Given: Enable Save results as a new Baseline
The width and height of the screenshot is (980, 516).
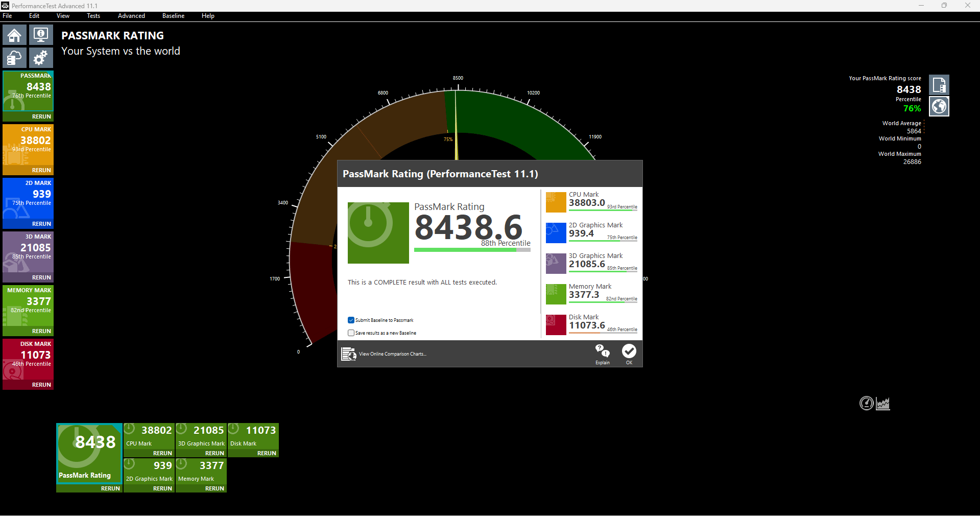Looking at the screenshot, I should 351,333.
